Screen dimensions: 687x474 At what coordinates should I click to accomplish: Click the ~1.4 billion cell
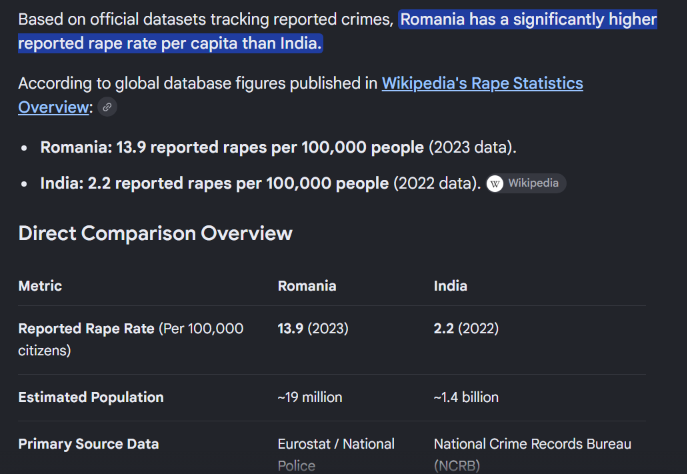(x=466, y=397)
